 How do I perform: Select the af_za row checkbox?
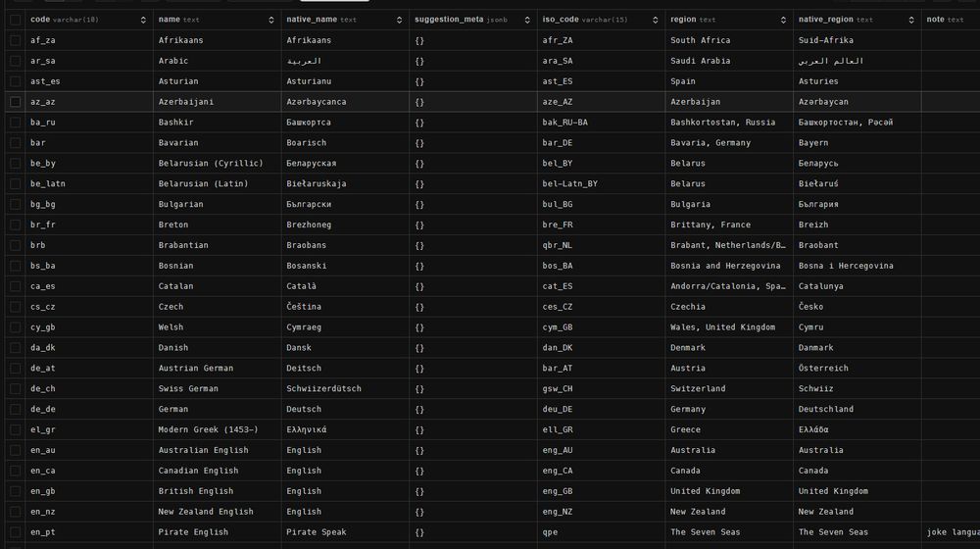[x=15, y=40]
